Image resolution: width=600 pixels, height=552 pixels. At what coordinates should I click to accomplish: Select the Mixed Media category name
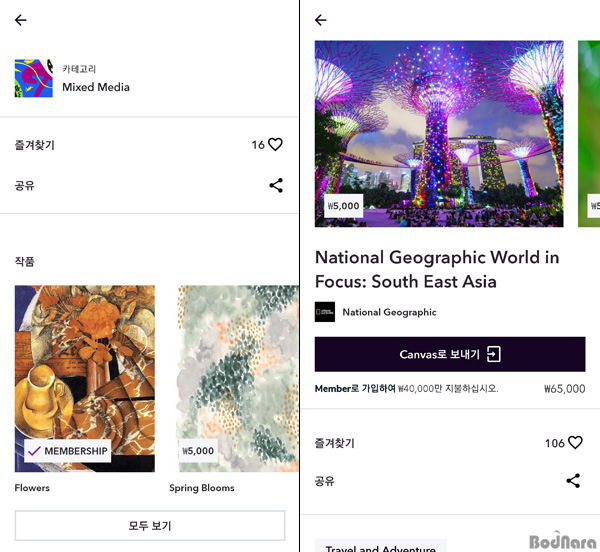(x=96, y=87)
